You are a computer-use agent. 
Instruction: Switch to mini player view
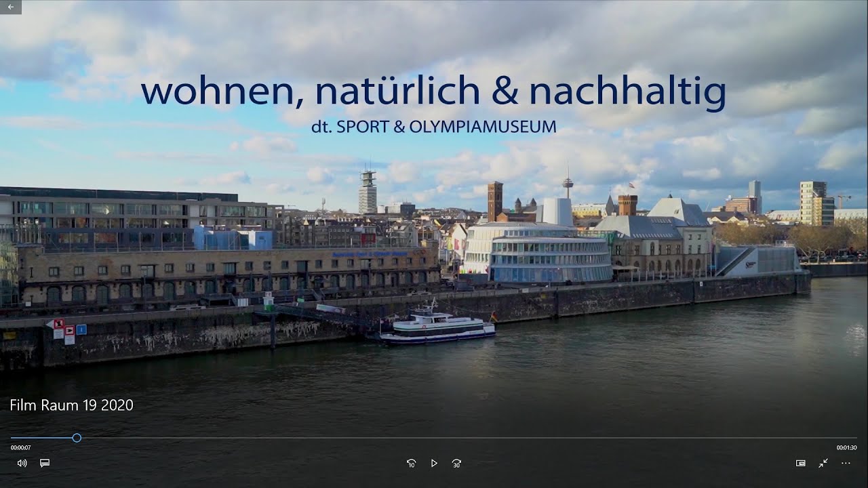800,463
